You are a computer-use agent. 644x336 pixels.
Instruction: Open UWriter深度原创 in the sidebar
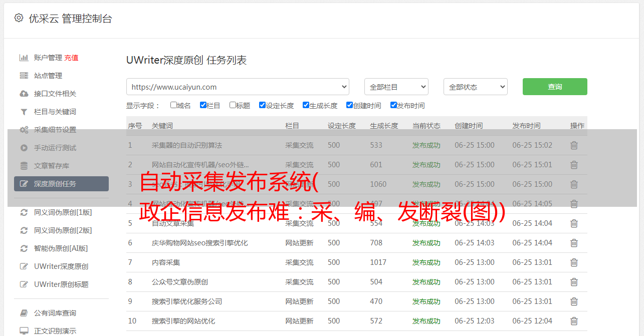click(x=61, y=266)
